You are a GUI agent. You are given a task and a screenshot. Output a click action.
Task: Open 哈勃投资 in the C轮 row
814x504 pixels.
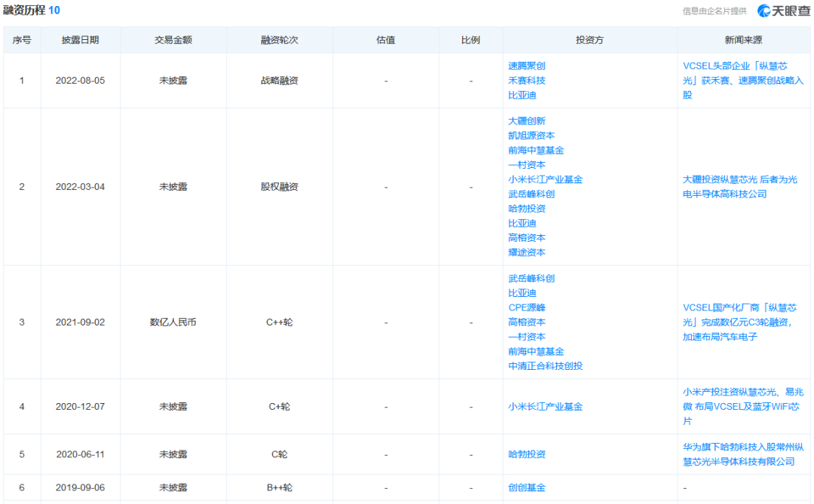pyautogui.click(x=526, y=454)
